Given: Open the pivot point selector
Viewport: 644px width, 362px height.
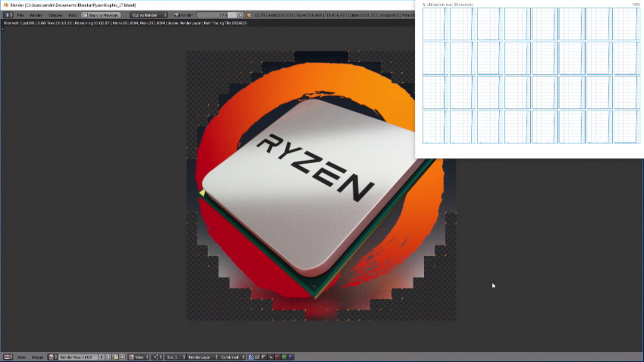Looking at the screenshot, I should [x=157, y=357].
